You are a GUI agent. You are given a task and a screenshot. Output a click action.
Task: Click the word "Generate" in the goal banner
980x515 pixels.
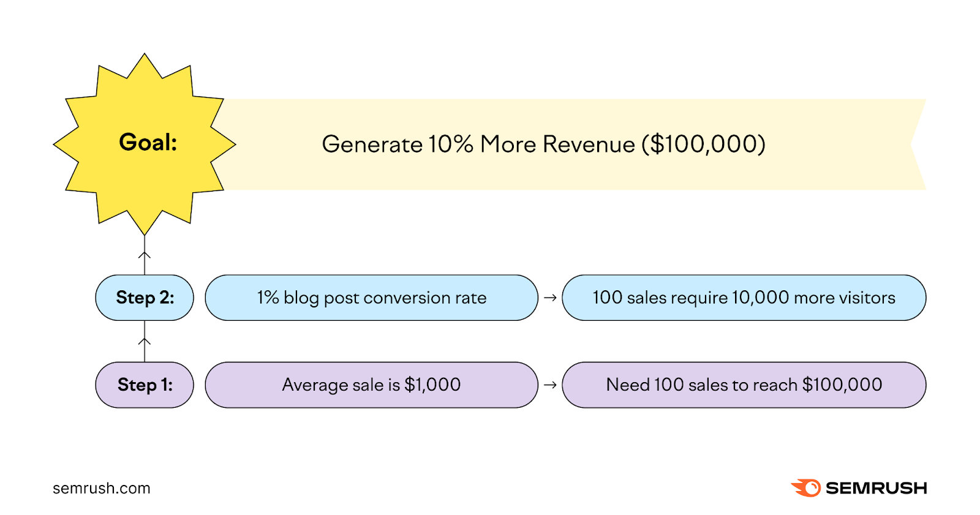click(x=372, y=145)
